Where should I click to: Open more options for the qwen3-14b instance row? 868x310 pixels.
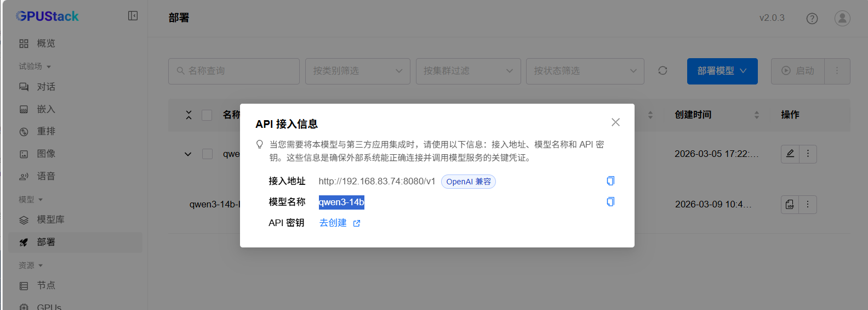pyautogui.click(x=808, y=205)
